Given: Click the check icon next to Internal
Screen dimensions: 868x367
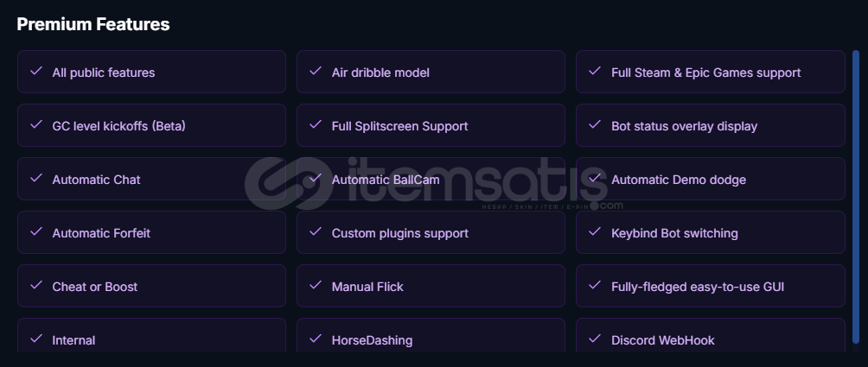Looking at the screenshot, I should pyautogui.click(x=36, y=339).
